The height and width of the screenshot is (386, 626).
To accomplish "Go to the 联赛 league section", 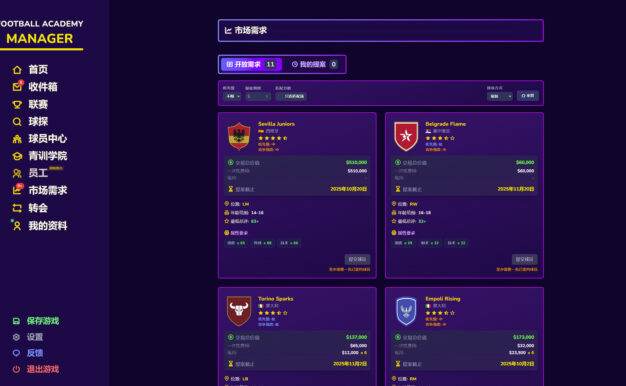I will pyautogui.click(x=30, y=104).
